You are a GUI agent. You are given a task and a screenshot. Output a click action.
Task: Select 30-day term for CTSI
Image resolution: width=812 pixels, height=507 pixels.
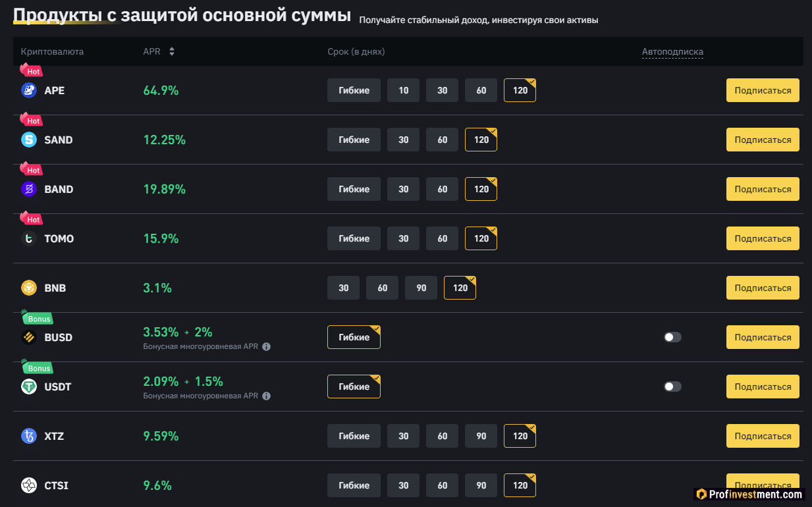tap(404, 485)
